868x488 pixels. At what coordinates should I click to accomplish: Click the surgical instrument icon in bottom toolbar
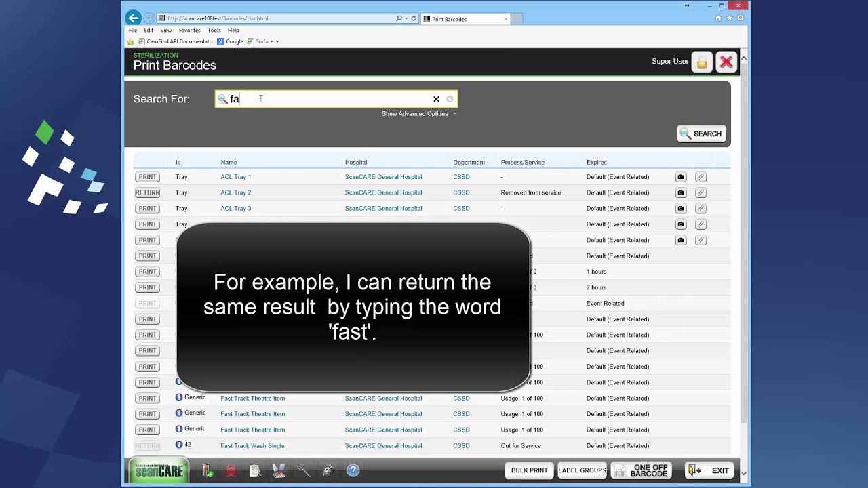303,470
